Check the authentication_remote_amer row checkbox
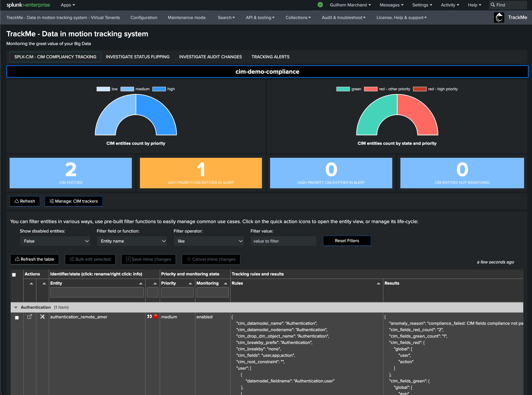Image resolution: width=532 pixels, height=395 pixels. [x=17, y=317]
